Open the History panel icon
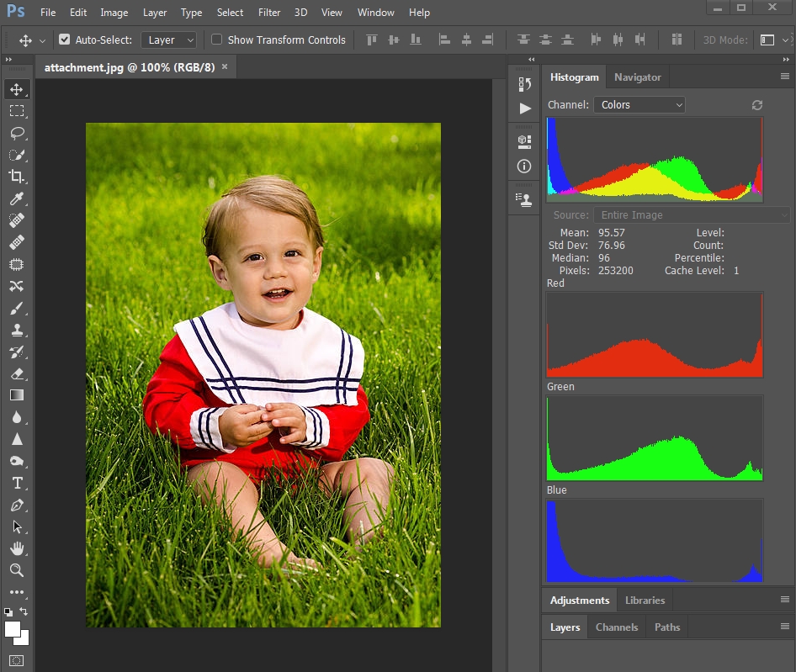Screen dimensions: 796x672 point(524,84)
